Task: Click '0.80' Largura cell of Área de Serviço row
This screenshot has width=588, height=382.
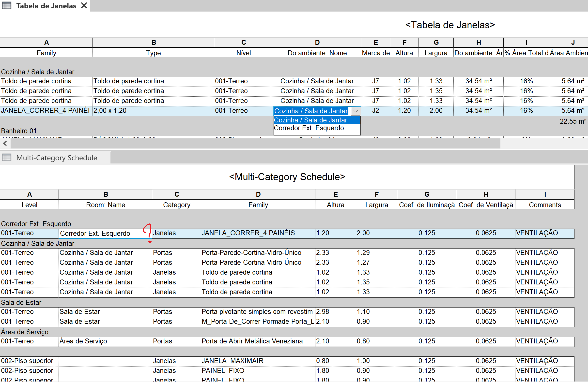Action: tap(376, 341)
